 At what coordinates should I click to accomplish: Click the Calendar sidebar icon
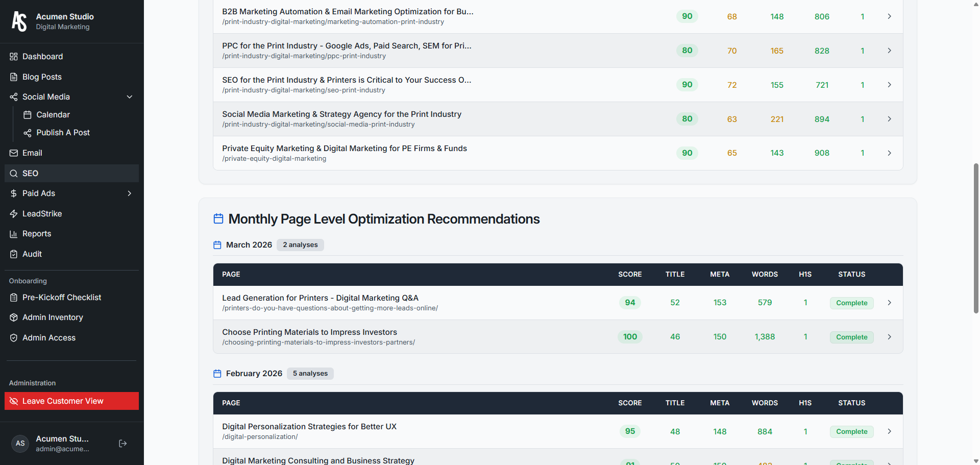pos(28,115)
